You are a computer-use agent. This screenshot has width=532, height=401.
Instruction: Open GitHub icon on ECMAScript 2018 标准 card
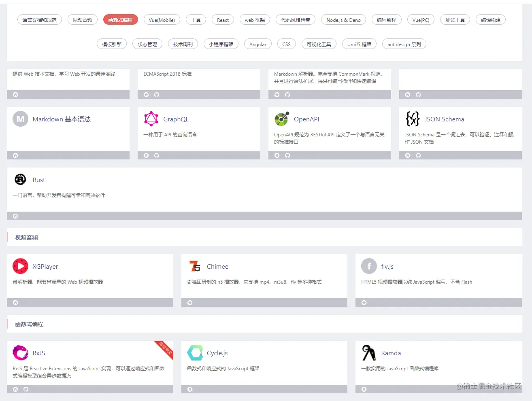click(157, 95)
